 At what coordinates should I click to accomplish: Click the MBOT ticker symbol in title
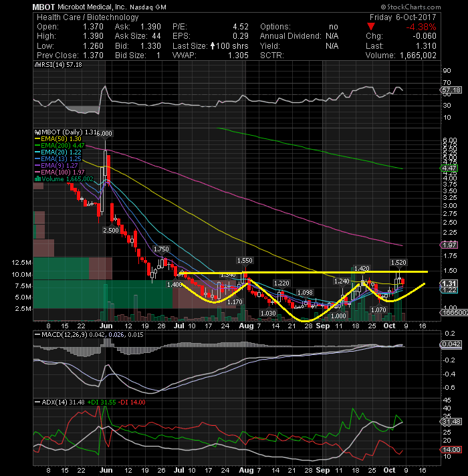click(43, 7)
